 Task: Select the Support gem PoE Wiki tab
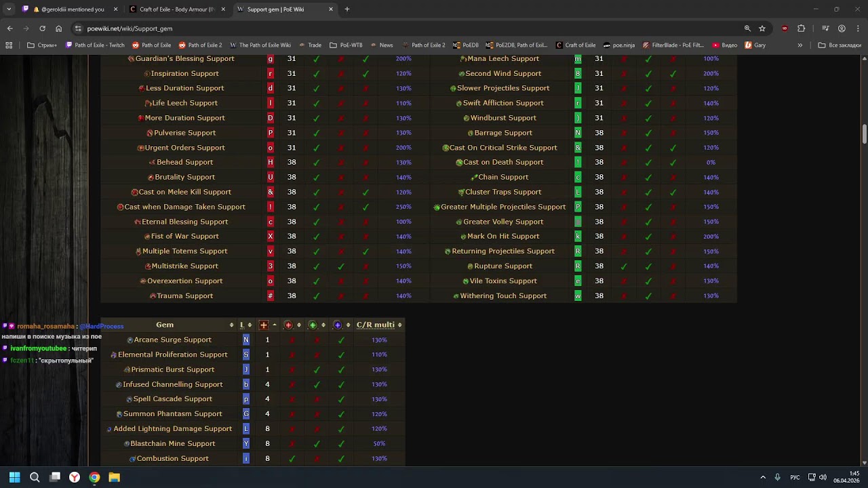click(x=285, y=9)
